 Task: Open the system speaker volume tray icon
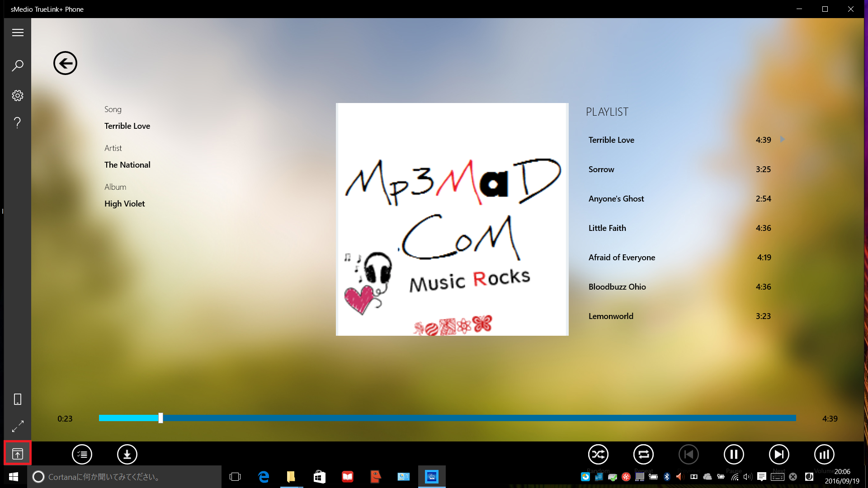(748, 477)
